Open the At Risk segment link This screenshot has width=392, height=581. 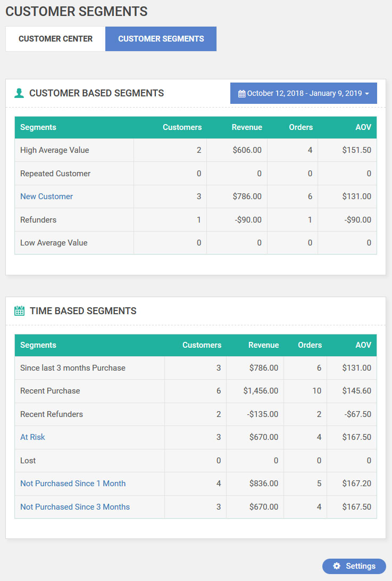32,437
